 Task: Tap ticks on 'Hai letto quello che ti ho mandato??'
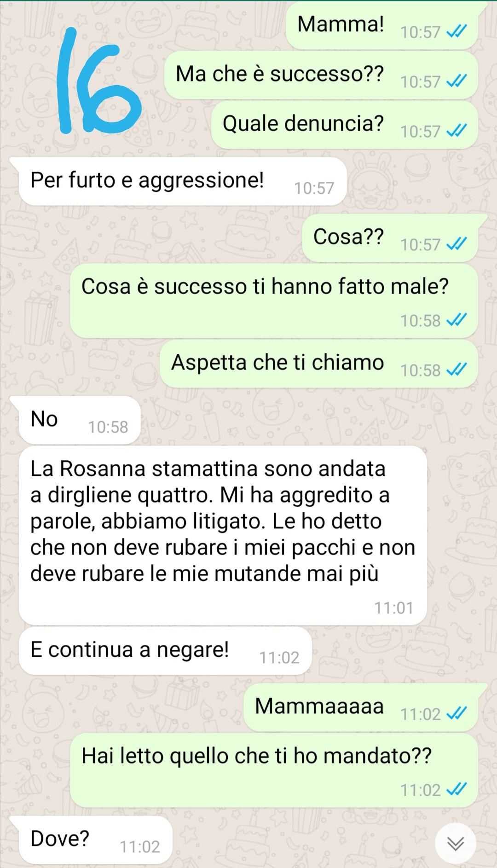pos(457,790)
